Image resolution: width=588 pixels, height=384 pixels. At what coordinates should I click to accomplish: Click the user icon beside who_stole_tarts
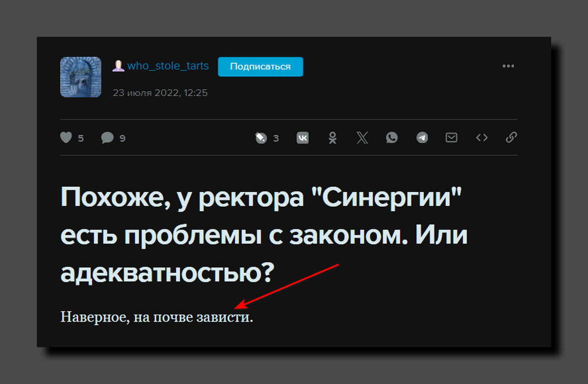118,66
